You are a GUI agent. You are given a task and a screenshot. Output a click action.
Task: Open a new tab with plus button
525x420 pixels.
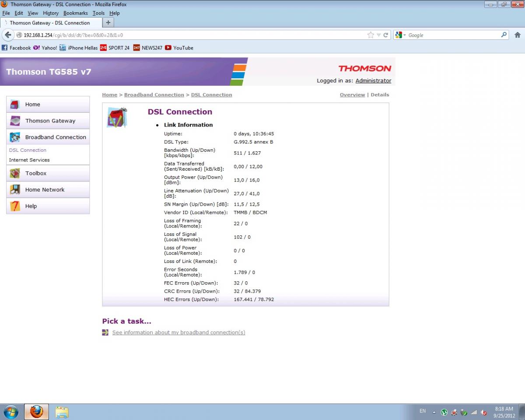click(x=108, y=23)
